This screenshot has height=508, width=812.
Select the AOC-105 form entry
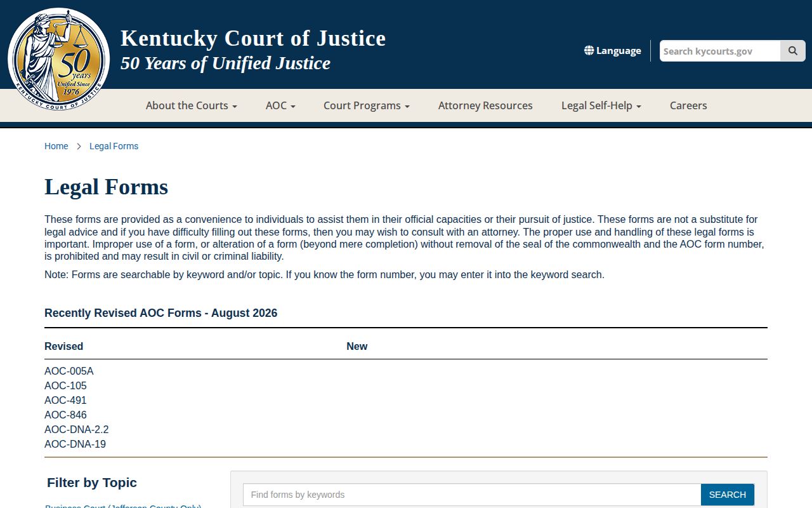tap(65, 385)
